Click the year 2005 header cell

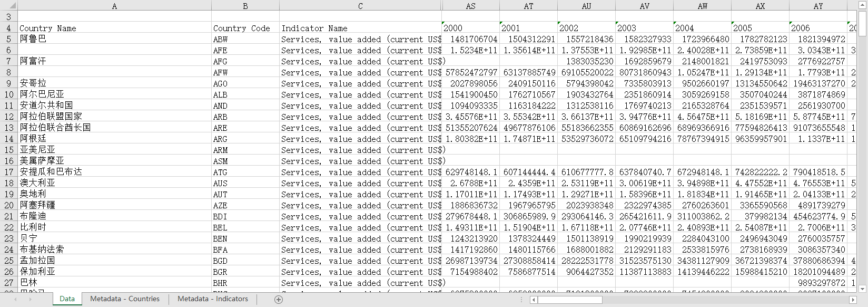(761, 28)
